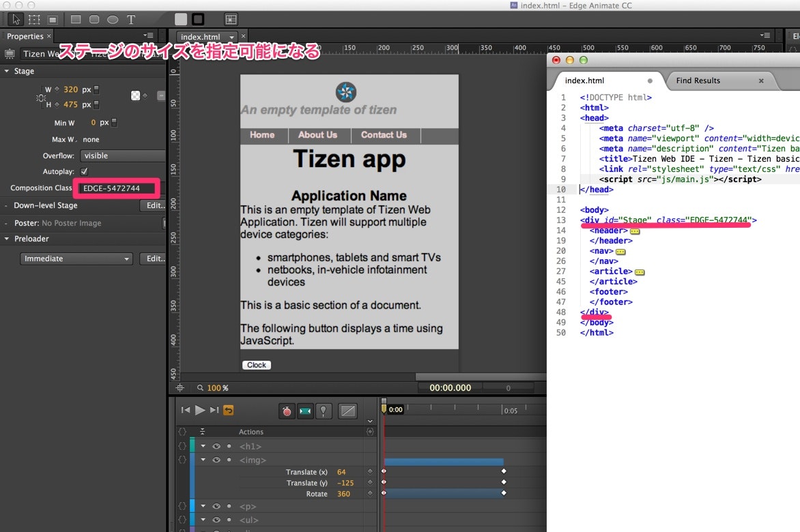Open Properties panel options menu
This screenshot has width=800, height=532.
[x=149, y=35]
